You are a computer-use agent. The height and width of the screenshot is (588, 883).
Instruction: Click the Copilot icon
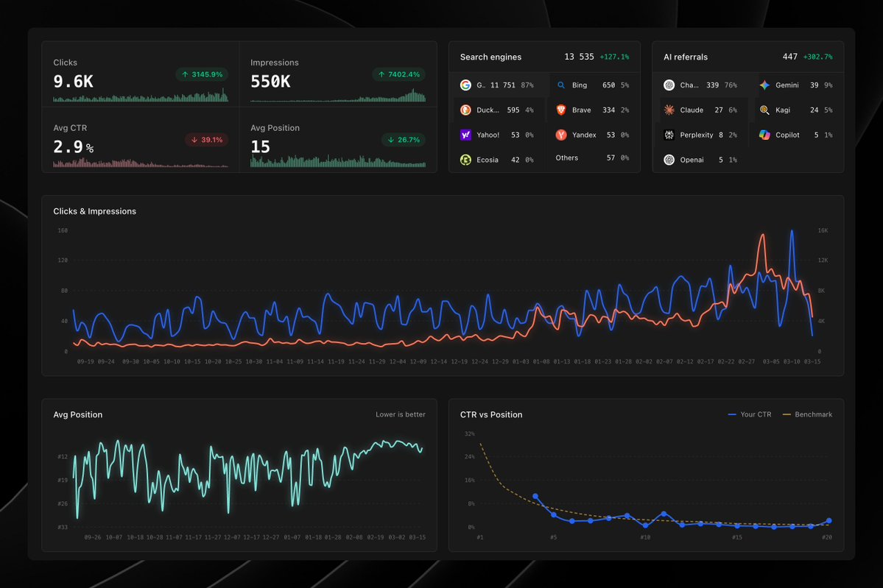(764, 135)
